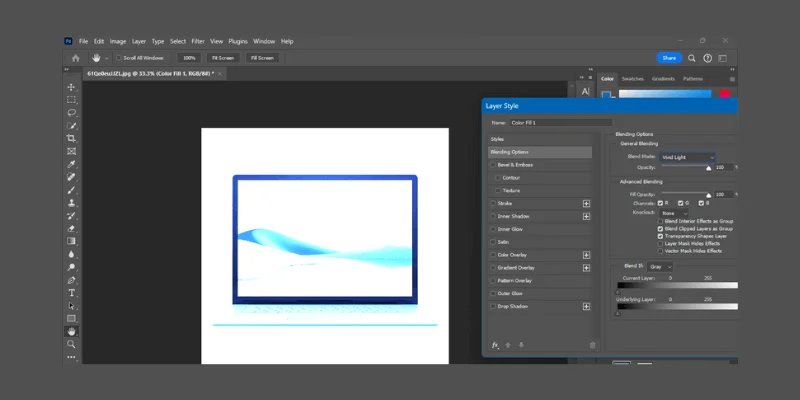Open the Color panel options menu
This screenshot has height=400, width=800.
click(x=732, y=79)
